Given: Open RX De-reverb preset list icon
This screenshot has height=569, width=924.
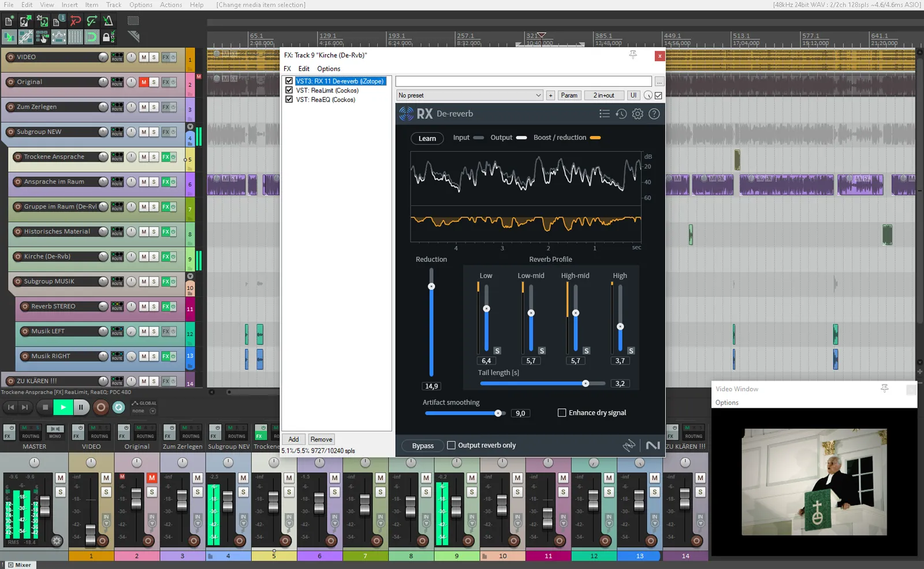Looking at the screenshot, I should click(x=604, y=114).
